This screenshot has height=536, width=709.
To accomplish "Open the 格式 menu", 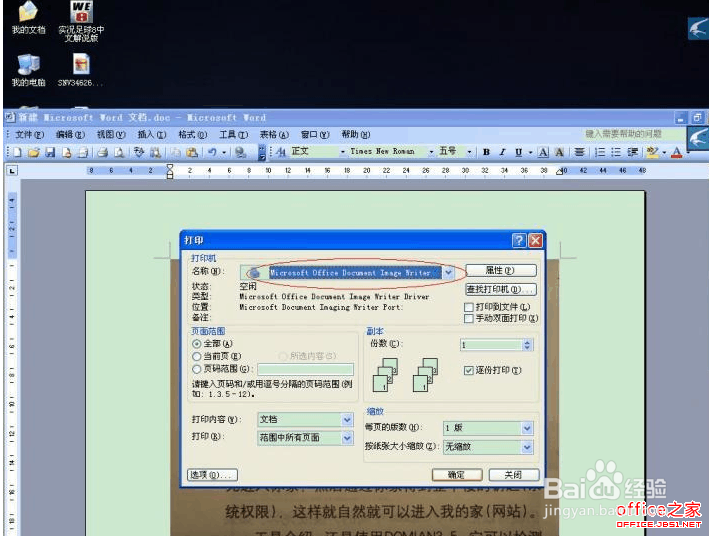I will [x=193, y=135].
